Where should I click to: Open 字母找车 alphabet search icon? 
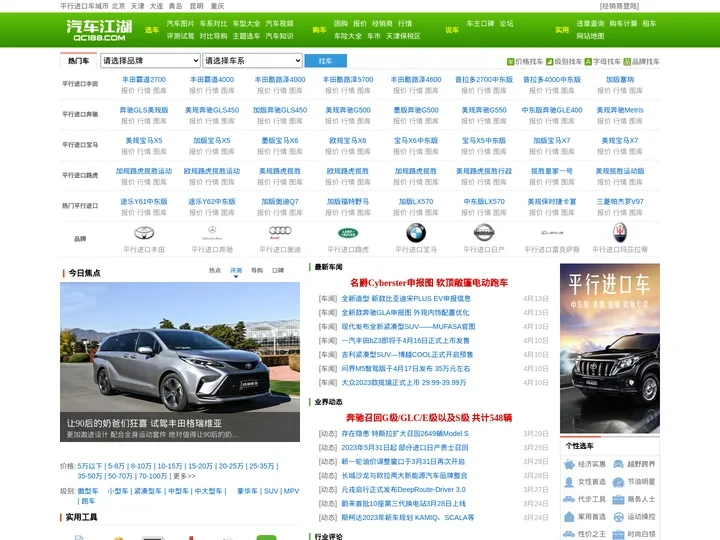(x=588, y=62)
